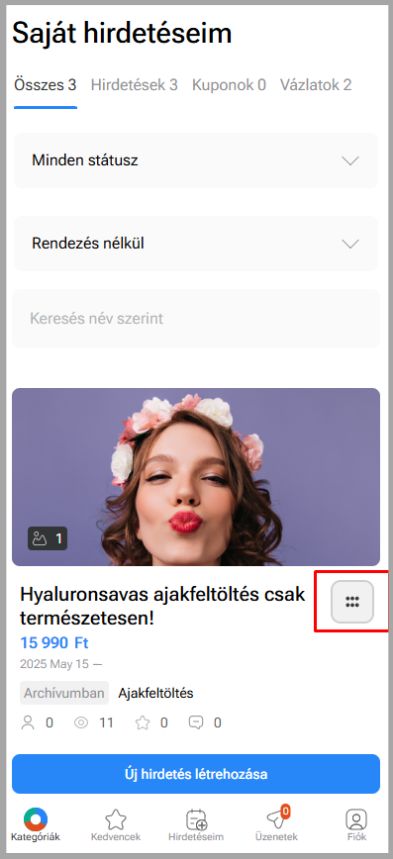
Task: Focus the Keresés név szerint search field
Action: coord(196,319)
